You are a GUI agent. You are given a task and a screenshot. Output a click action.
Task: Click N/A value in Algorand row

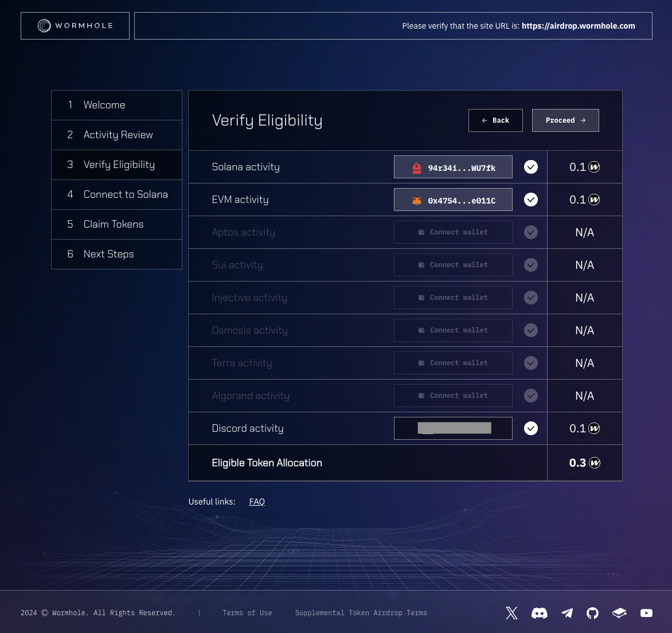pyautogui.click(x=585, y=396)
